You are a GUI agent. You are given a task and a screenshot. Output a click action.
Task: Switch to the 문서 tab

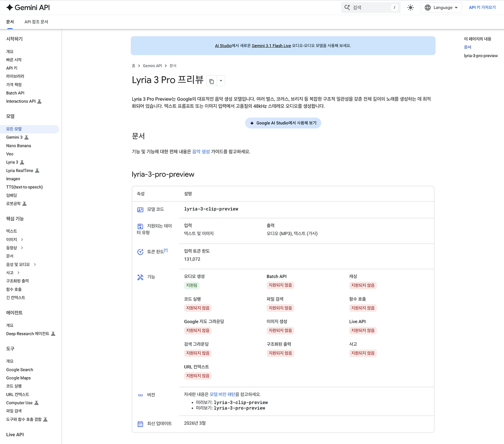click(10, 22)
